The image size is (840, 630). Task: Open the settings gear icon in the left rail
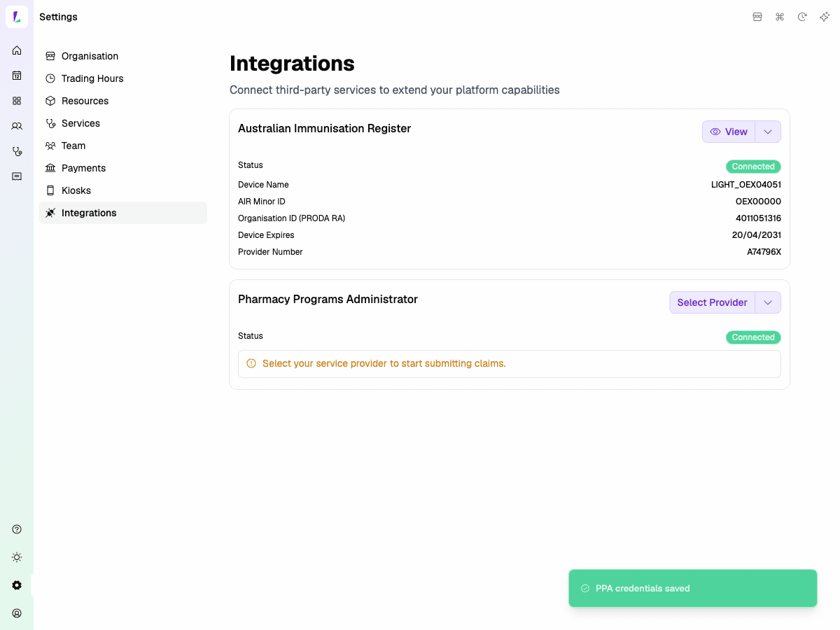click(x=17, y=585)
